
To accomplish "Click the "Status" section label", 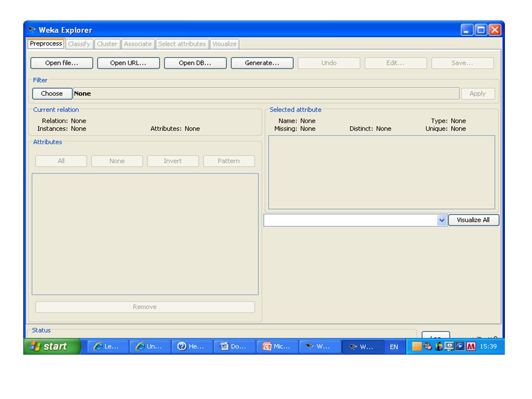I will point(41,330).
